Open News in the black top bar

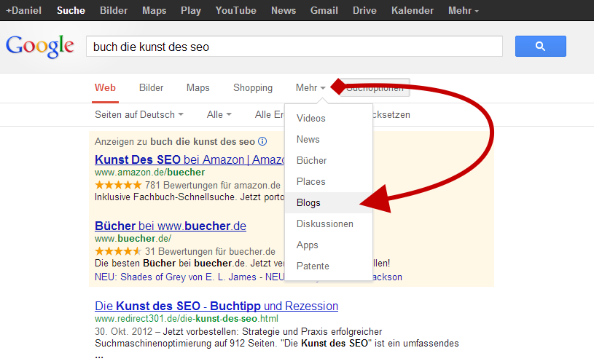[284, 10]
